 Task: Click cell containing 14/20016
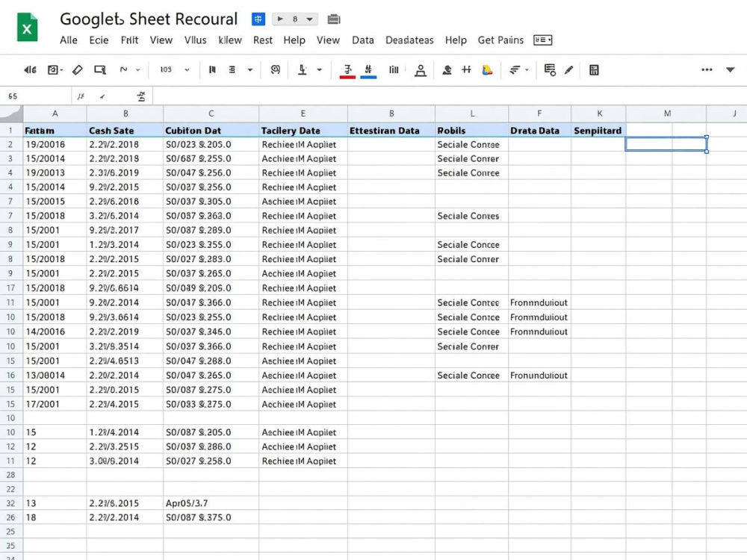55,332
